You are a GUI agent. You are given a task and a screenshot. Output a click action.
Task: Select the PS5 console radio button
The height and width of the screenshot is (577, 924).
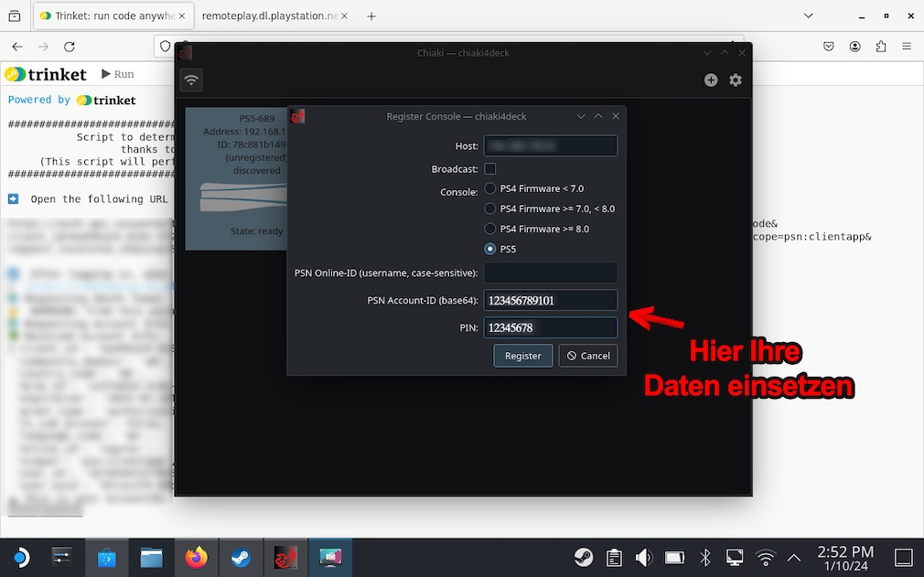point(490,249)
